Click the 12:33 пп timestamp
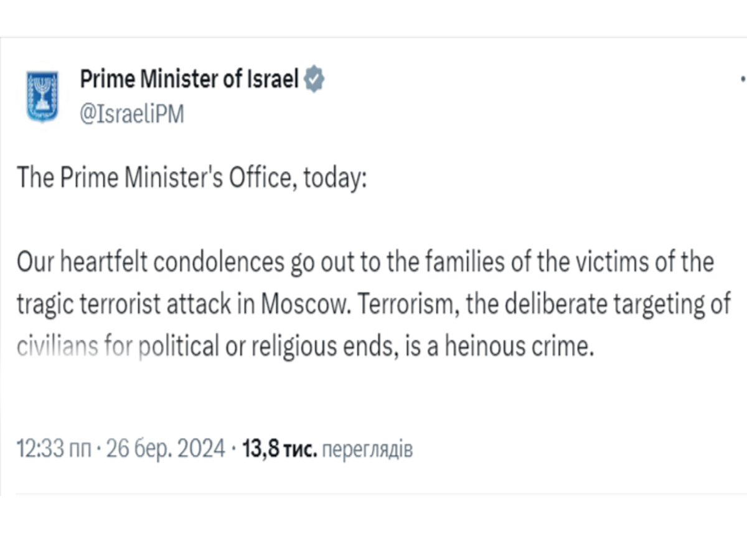Viewport: 747px width, 560px height. pyautogui.click(x=56, y=449)
